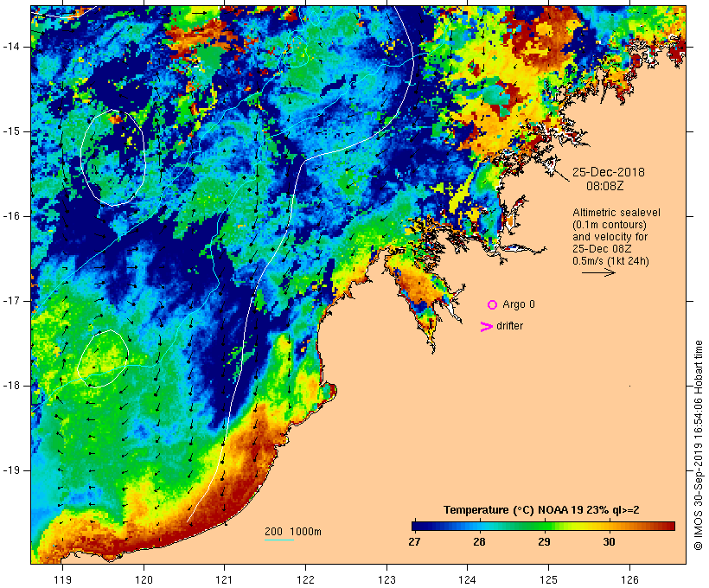Click the 'Argo 0' legend label
Screen dimensions: 709x588
click(519, 304)
